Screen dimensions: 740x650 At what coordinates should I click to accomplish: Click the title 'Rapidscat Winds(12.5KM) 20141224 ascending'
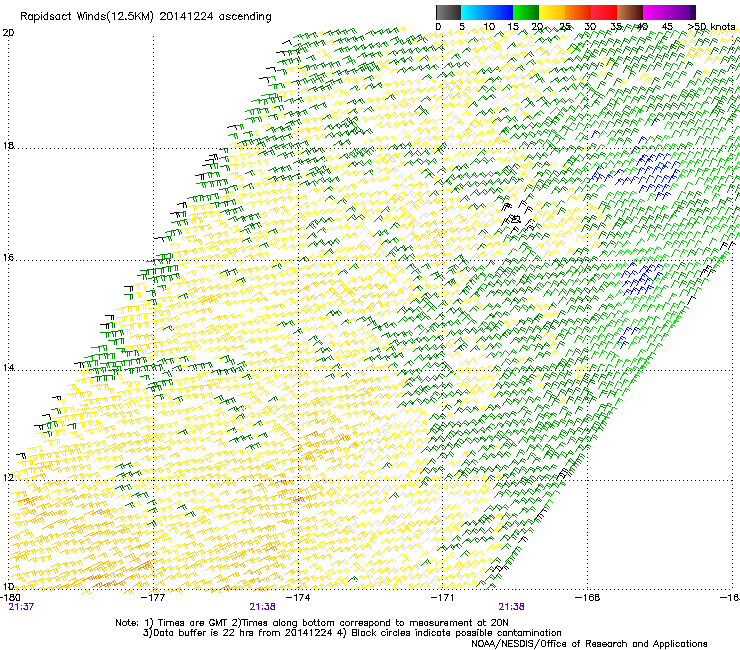click(x=146, y=17)
